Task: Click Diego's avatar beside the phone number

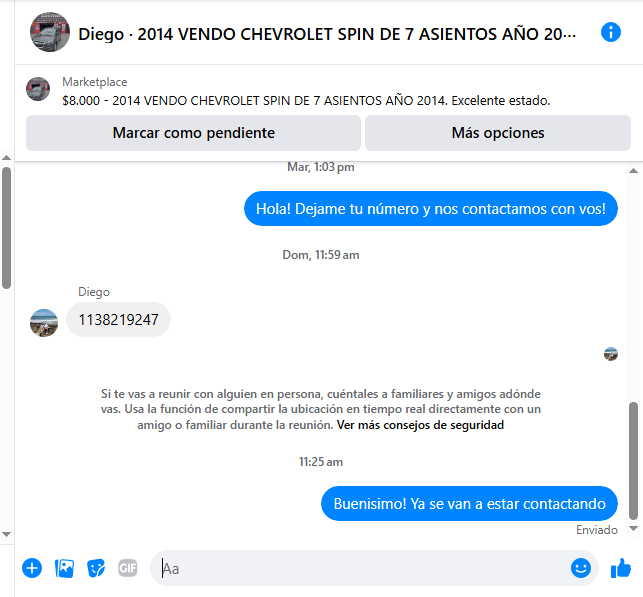Action: [x=44, y=323]
